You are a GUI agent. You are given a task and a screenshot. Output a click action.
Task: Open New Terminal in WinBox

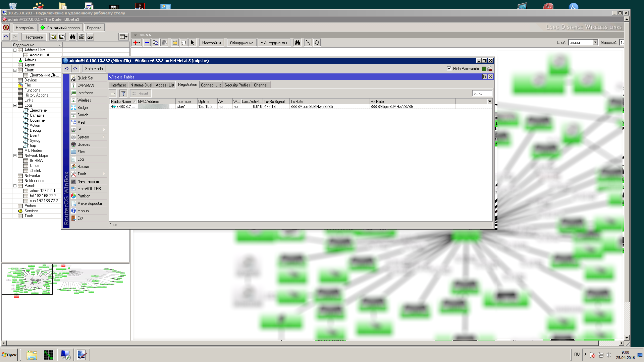tap(89, 181)
